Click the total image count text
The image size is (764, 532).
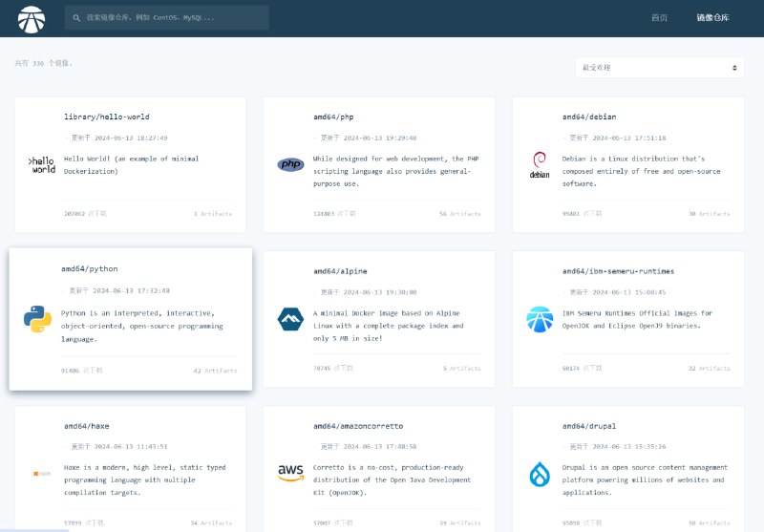point(43,63)
